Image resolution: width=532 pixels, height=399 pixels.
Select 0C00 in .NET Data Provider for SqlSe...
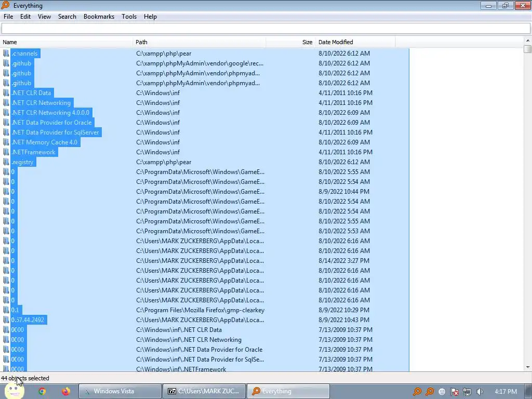point(18,359)
